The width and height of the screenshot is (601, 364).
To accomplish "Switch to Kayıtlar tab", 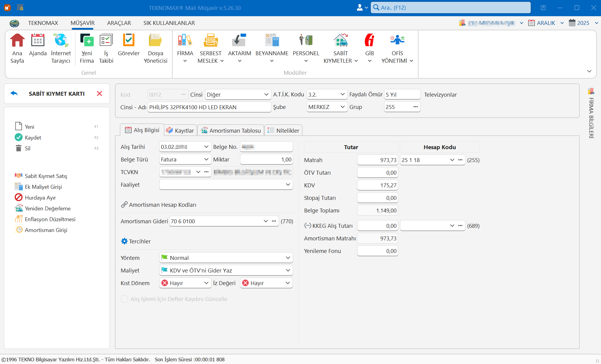I will (180, 131).
